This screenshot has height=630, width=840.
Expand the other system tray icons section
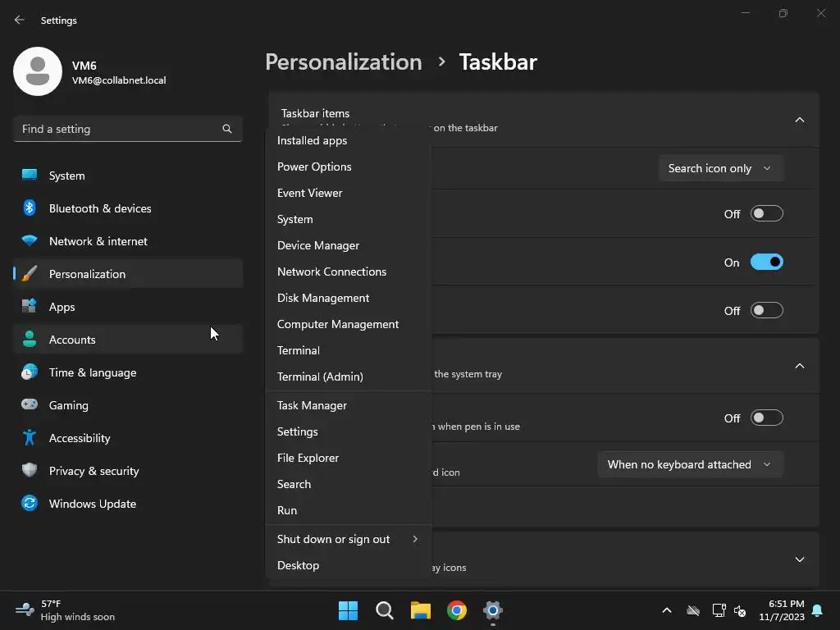point(799,559)
